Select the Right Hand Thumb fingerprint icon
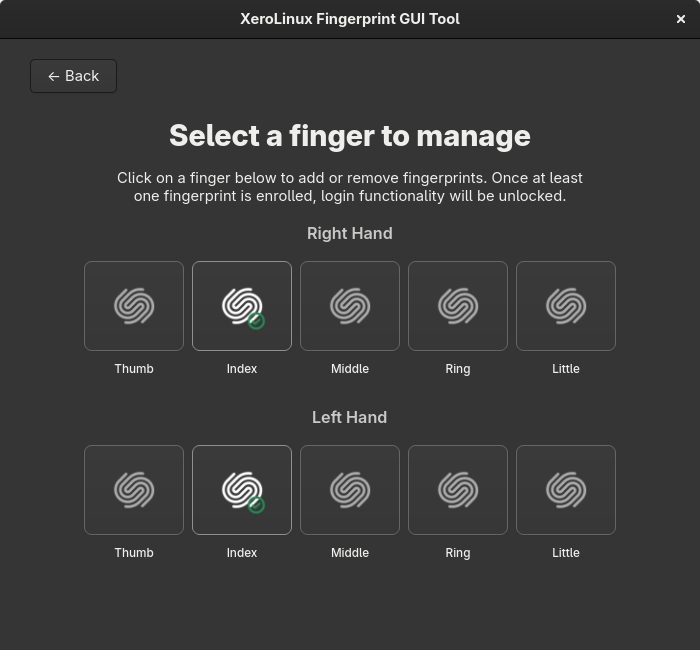This screenshot has height=650, width=700. click(x=134, y=306)
